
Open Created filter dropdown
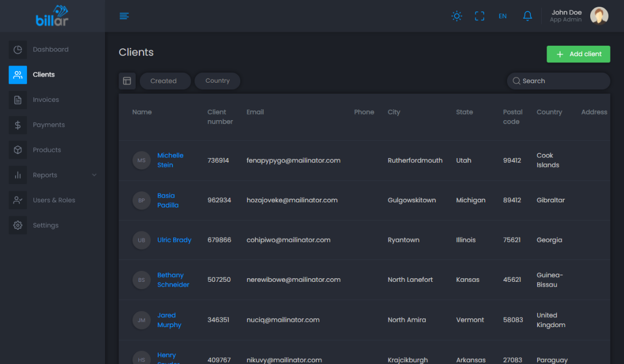coord(165,81)
